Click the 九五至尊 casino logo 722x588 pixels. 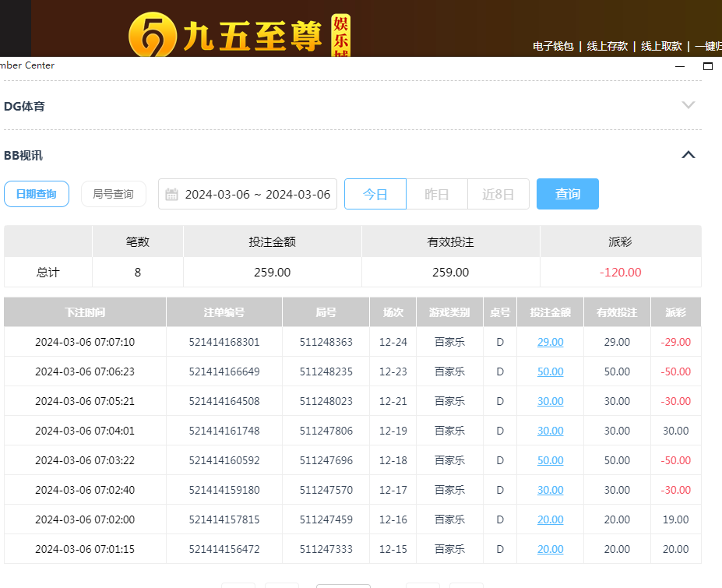point(238,34)
